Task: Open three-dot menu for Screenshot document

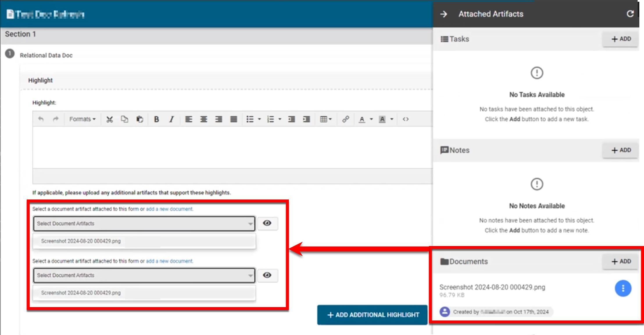Action: (x=623, y=288)
